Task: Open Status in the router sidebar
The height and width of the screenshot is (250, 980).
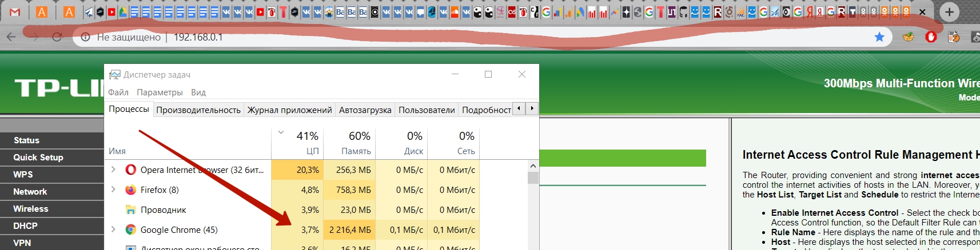Action: coord(52,140)
